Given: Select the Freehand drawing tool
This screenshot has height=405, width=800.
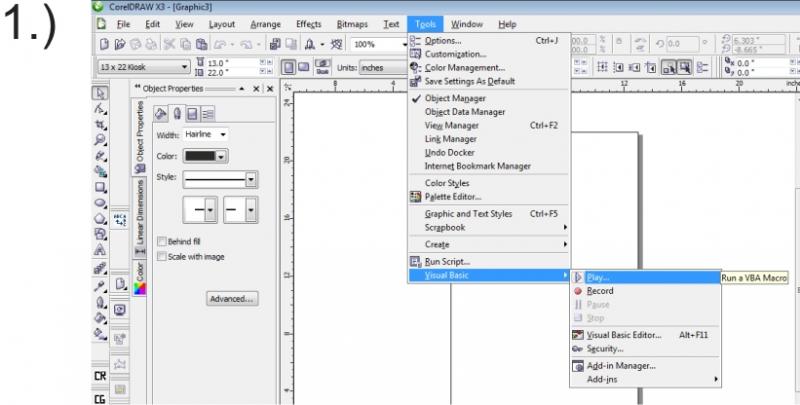Looking at the screenshot, I should tap(100, 156).
